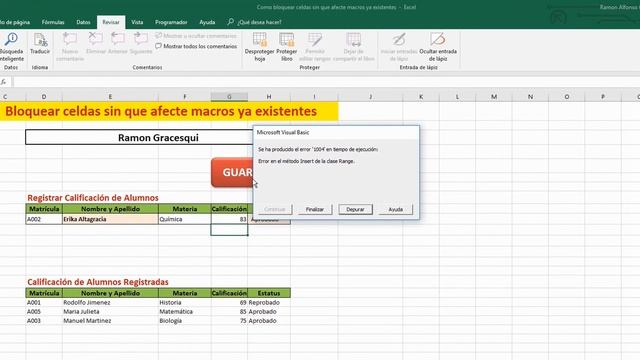Select score 75 cell

[x=229, y=321]
